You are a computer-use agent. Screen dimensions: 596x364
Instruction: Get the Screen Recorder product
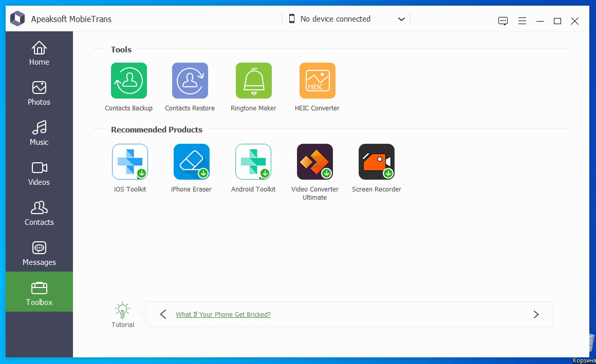tap(377, 162)
